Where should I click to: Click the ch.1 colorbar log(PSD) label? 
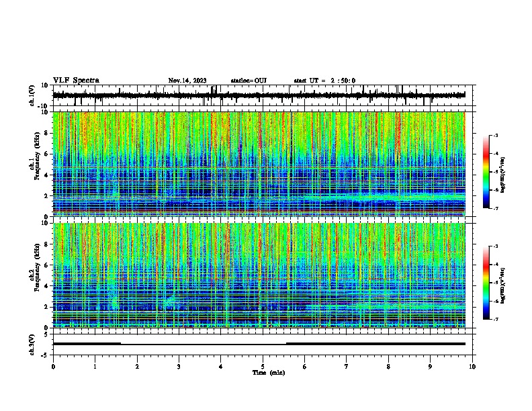click(503, 175)
